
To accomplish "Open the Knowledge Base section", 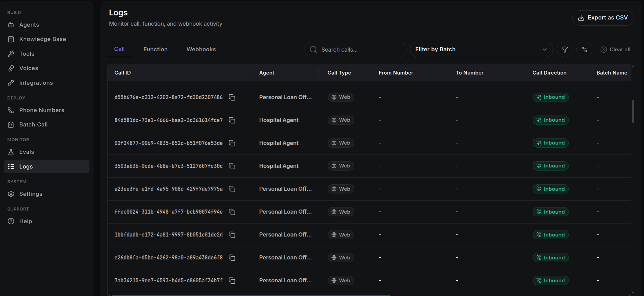I will click(x=47, y=39).
